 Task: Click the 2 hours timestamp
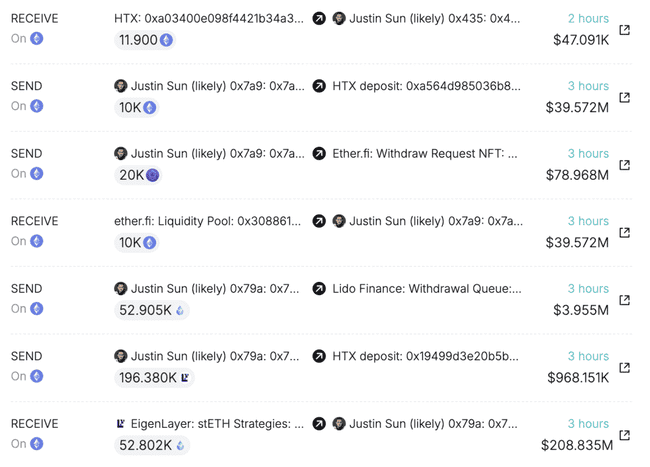588,19
